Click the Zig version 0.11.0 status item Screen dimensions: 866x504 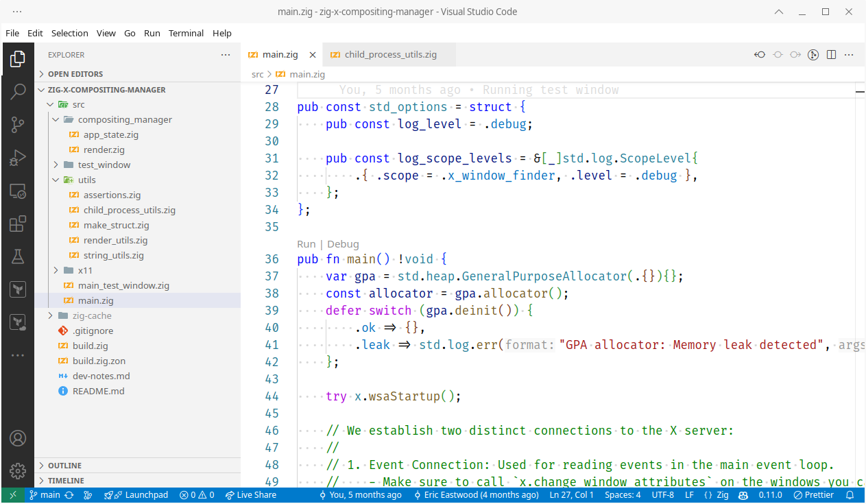770,495
